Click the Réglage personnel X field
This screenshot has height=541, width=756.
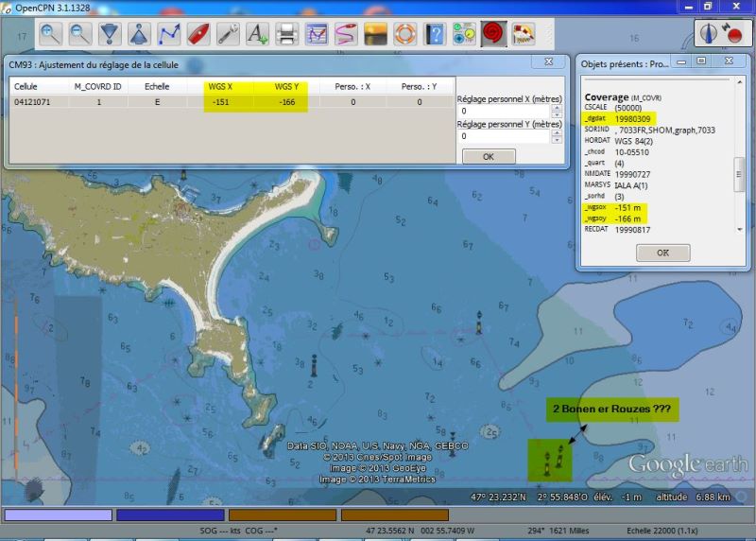click(503, 111)
